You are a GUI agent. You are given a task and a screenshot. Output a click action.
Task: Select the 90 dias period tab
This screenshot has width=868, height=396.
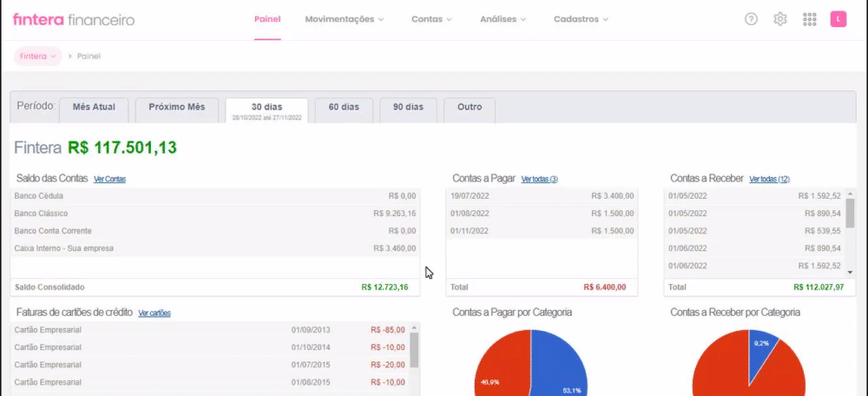coord(408,110)
